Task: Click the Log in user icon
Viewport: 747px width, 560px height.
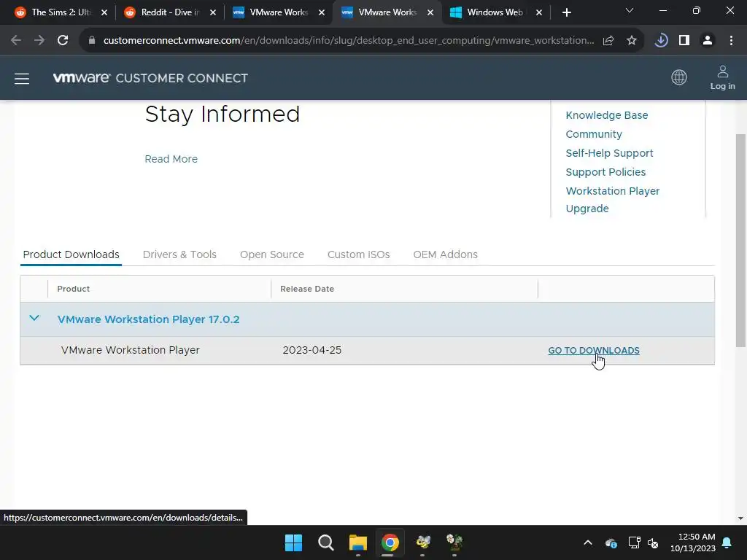Action: click(722, 77)
